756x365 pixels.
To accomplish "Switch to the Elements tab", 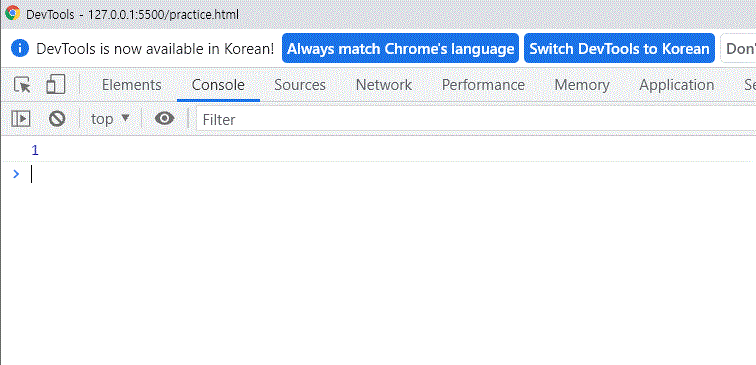I will pos(132,85).
